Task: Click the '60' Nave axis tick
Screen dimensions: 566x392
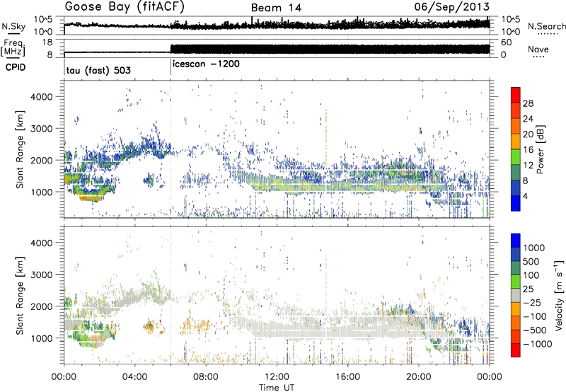Action: [507, 42]
